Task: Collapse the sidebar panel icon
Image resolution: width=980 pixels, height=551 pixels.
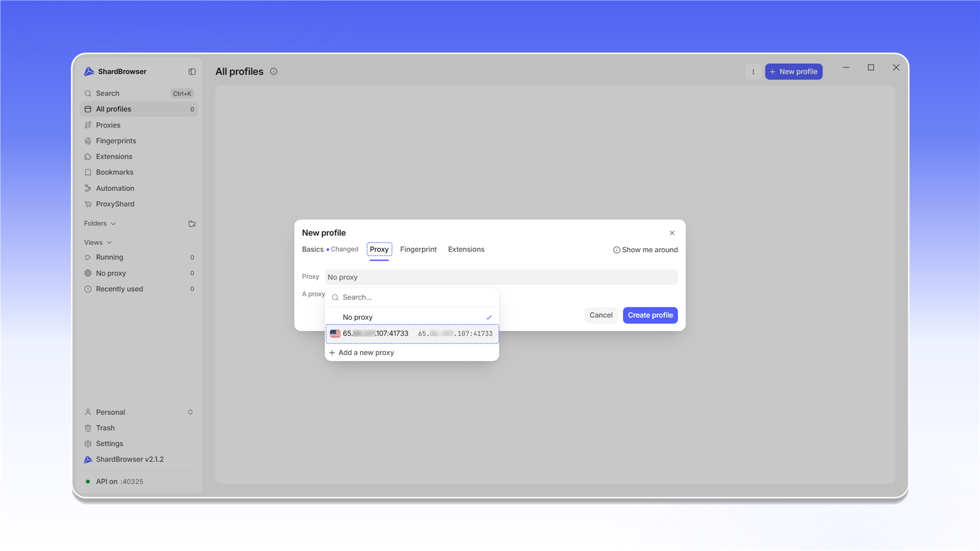Action: coord(192,72)
